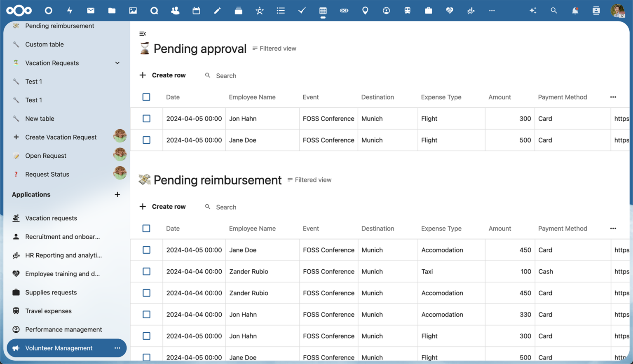
Task: Select Travel expenses in the sidebar
Action: [x=49, y=311]
